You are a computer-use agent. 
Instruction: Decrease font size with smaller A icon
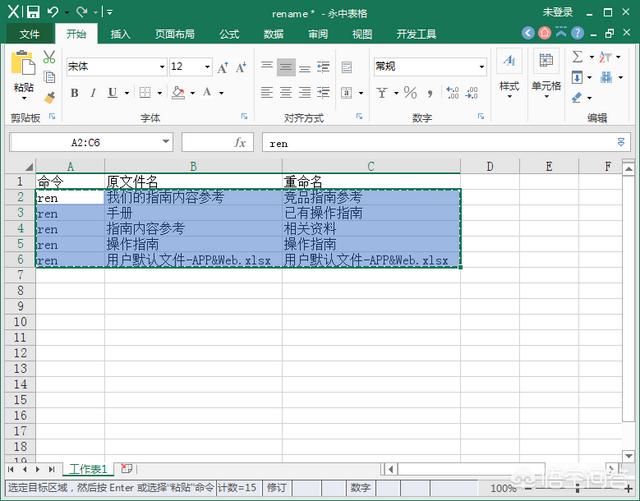click(241, 67)
